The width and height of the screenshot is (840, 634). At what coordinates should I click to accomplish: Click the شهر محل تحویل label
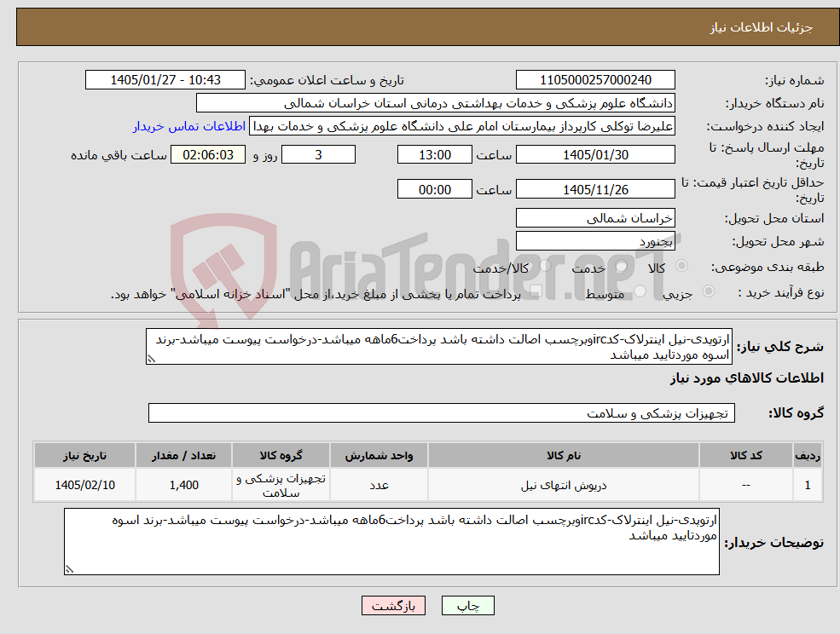click(778, 241)
